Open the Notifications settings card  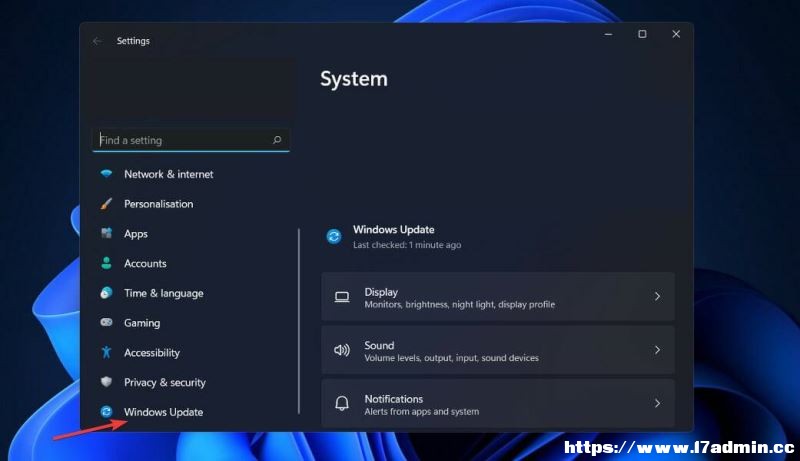498,403
